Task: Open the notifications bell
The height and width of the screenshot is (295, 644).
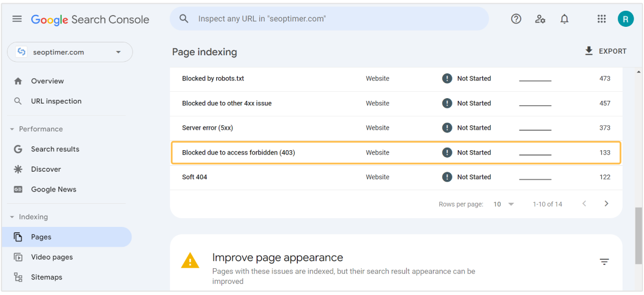Action: tap(564, 19)
